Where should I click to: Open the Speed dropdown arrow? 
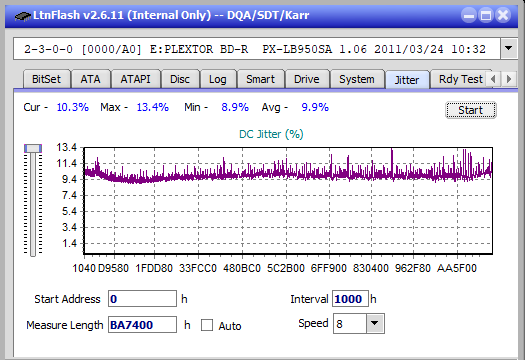click(x=375, y=323)
